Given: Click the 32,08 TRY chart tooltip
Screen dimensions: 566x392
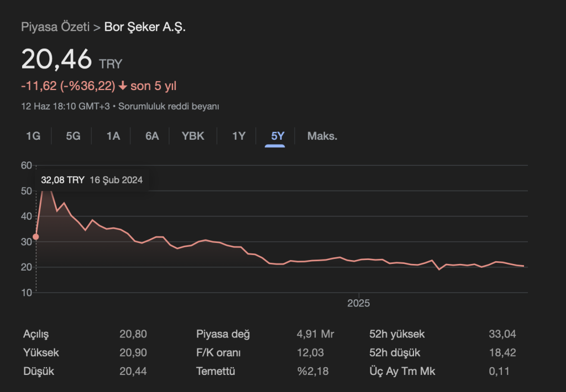Looking at the screenshot, I should (92, 180).
